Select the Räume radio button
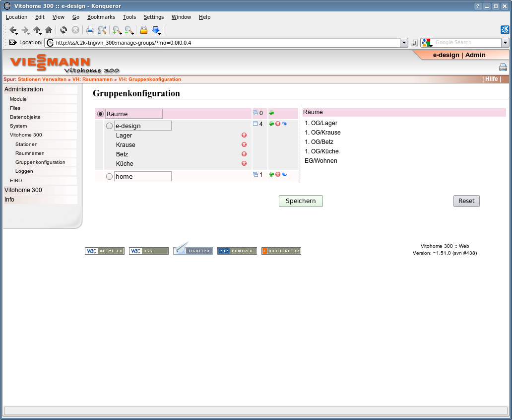This screenshot has height=420, width=512. pyautogui.click(x=101, y=114)
